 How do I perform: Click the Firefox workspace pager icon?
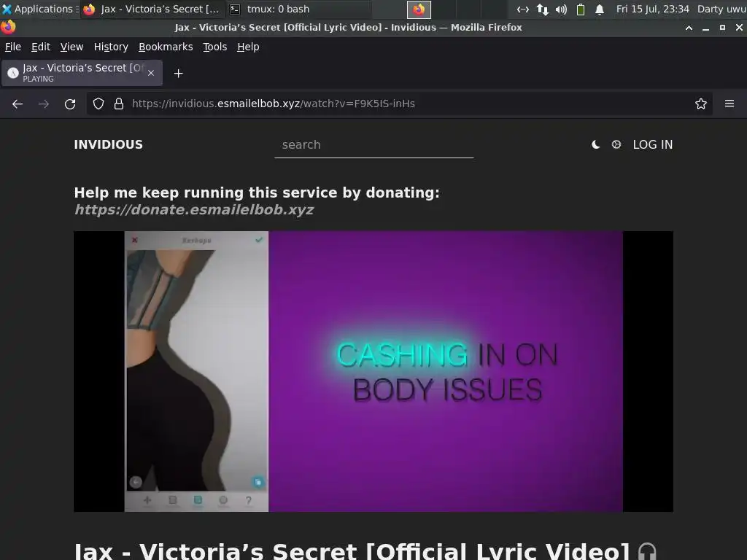(419, 9)
